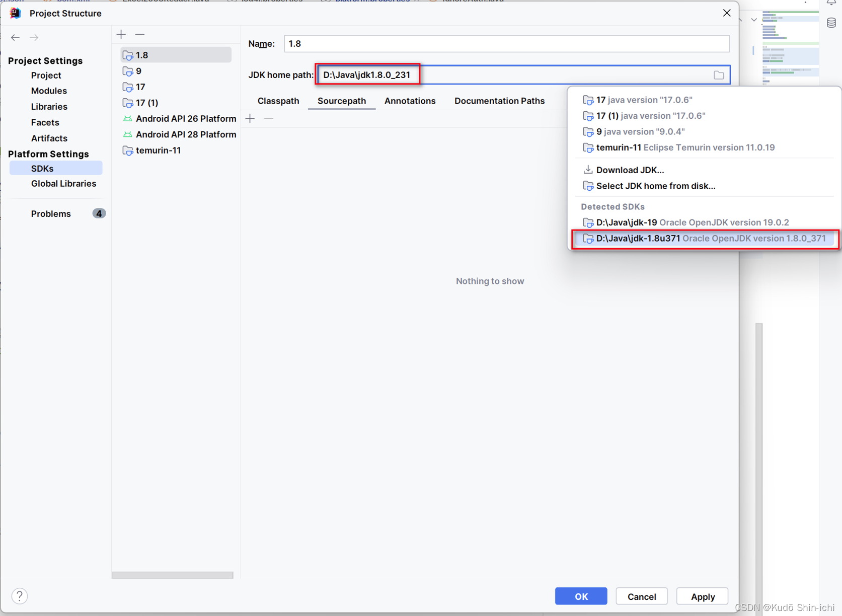Open the Global Libraries page
This screenshot has height=616, width=842.
63,183
